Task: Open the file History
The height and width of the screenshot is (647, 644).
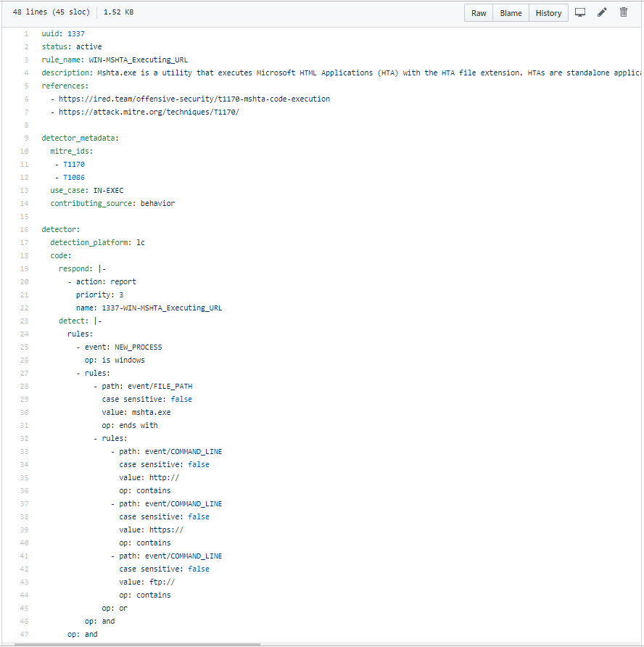Action: pos(548,13)
